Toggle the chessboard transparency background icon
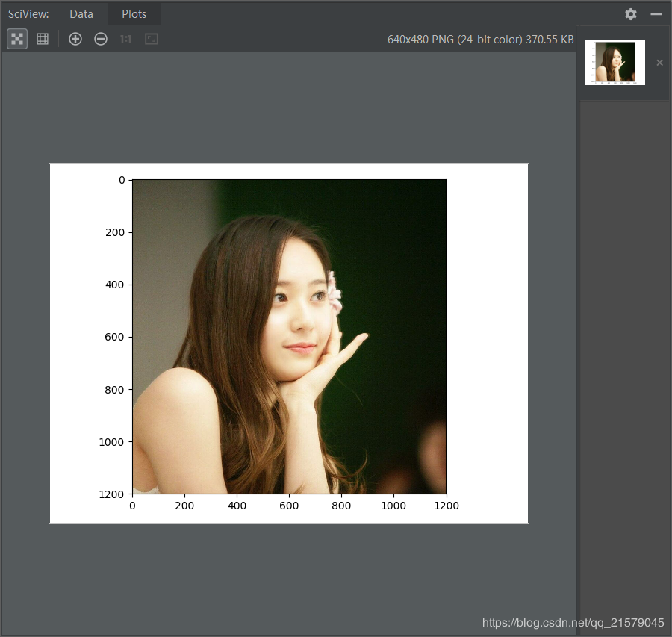 pyautogui.click(x=17, y=39)
